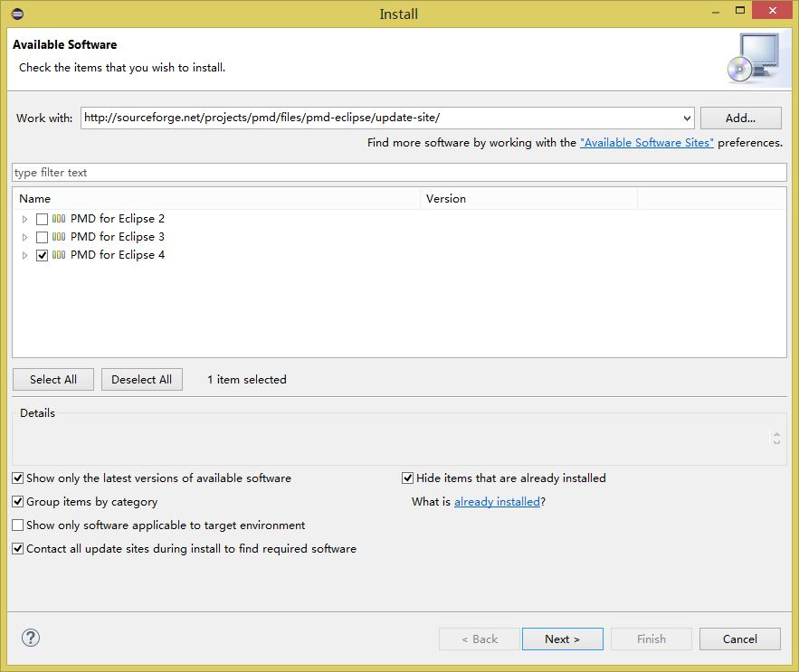Toggle Hide items already installed checkbox
799x672 pixels.
coord(408,478)
